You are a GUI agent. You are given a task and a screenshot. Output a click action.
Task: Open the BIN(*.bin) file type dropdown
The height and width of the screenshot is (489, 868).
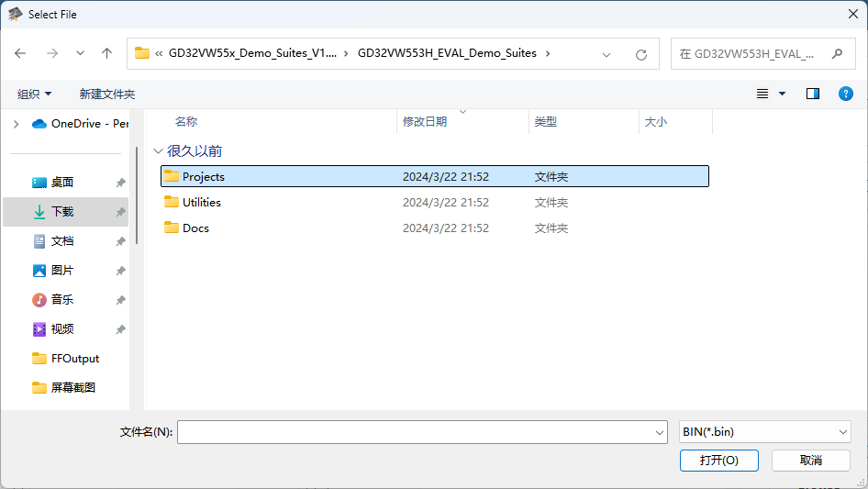(x=765, y=432)
